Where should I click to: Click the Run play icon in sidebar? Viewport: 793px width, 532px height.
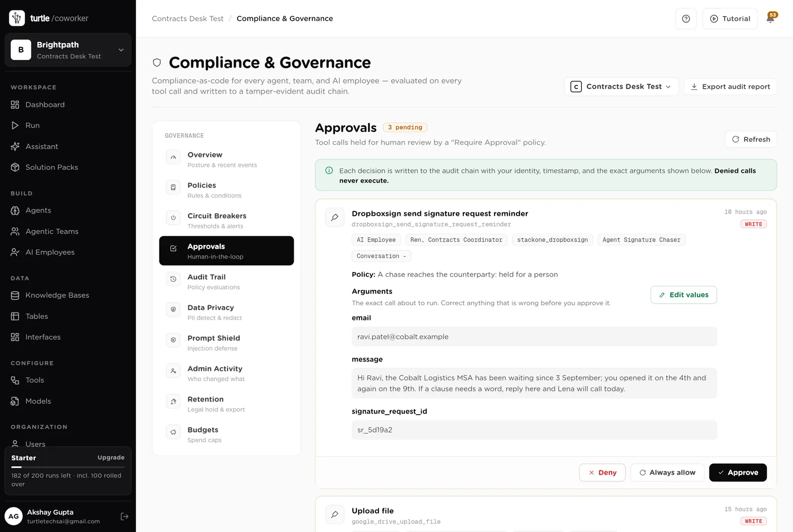pos(15,125)
